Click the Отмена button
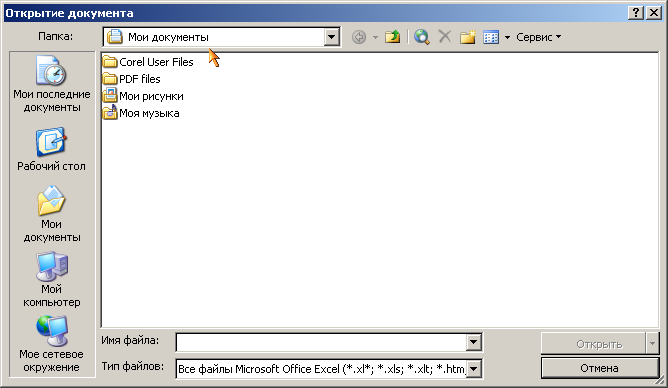The height and width of the screenshot is (388, 668). (x=600, y=368)
